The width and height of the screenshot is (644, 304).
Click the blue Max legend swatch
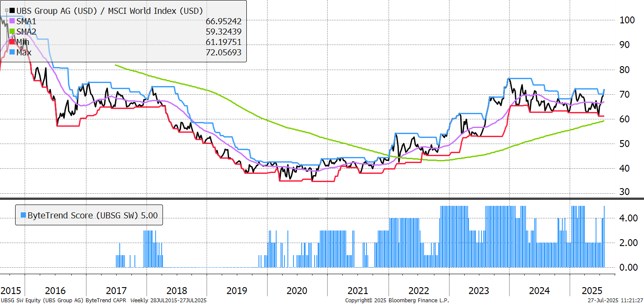pyautogui.click(x=12, y=52)
